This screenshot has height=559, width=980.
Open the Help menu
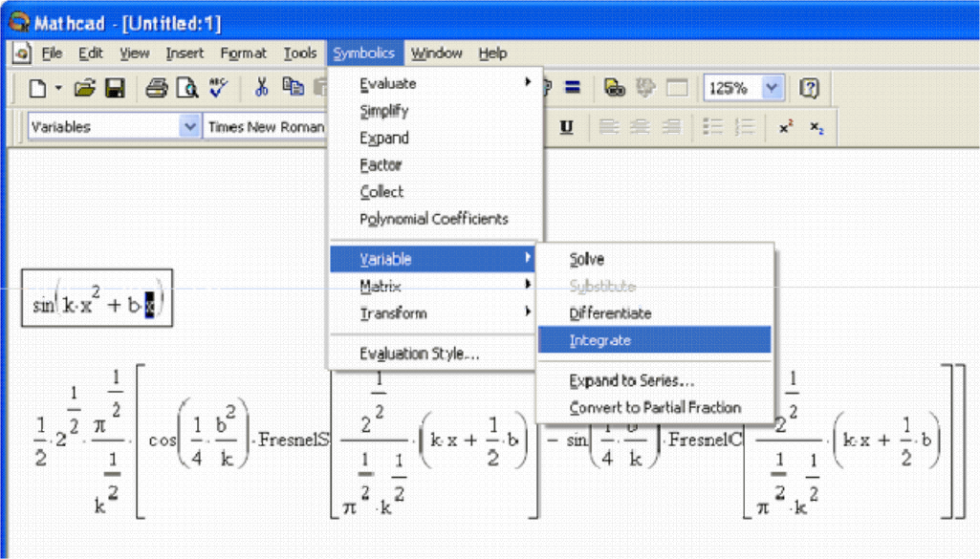coord(492,54)
